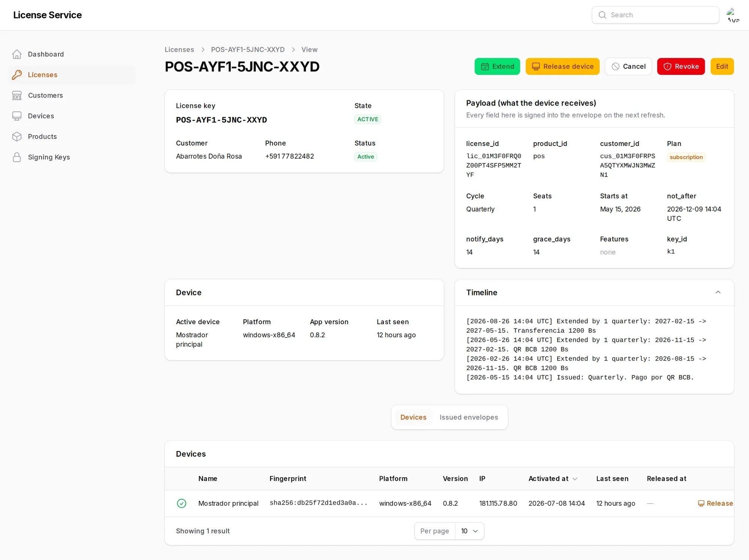Click Mostrador principal in devices table
The image size is (749, 560).
click(x=228, y=503)
